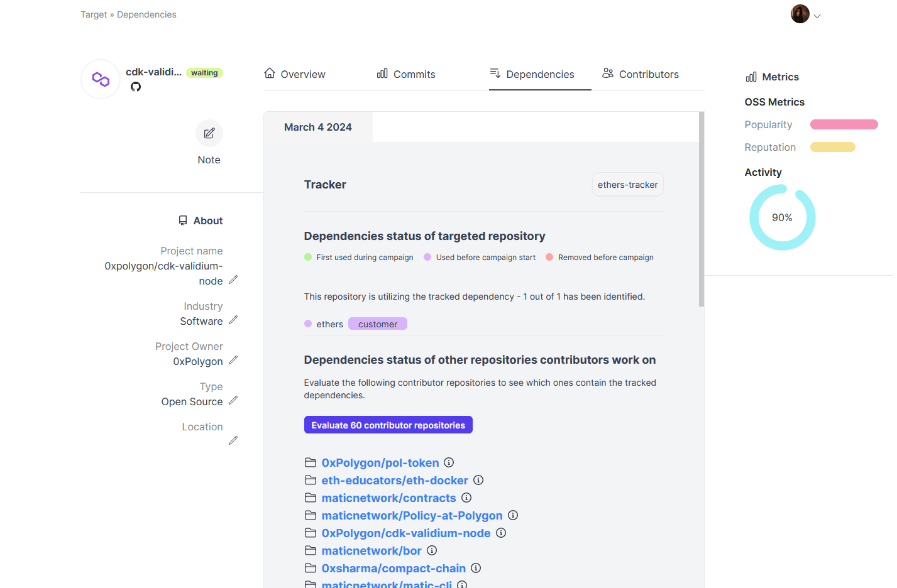Edit the Industry Software pencil icon
Image resolution: width=897 pixels, height=588 pixels.
click(233, 320)
